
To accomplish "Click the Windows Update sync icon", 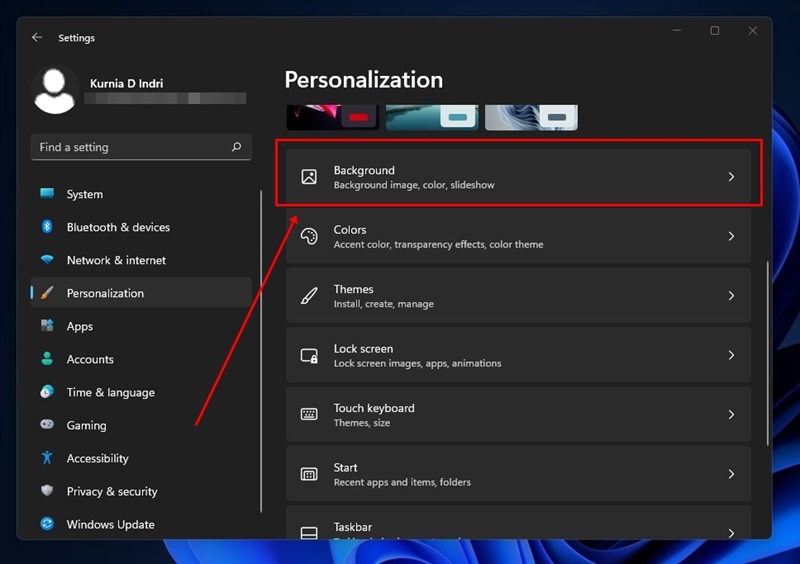I will (x=47, y=523).
